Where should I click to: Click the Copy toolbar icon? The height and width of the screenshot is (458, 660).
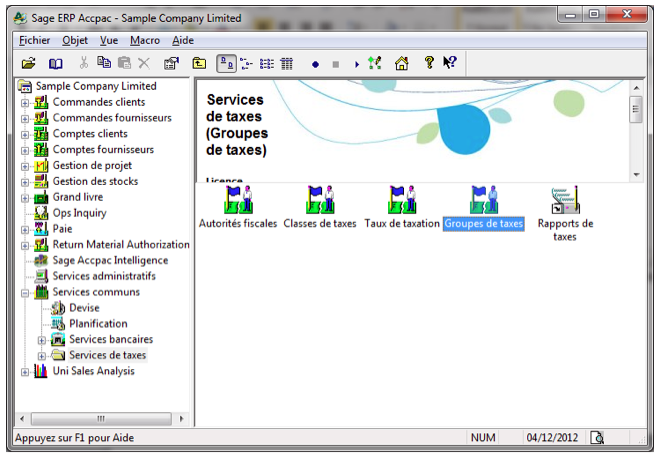coord(104,62)
